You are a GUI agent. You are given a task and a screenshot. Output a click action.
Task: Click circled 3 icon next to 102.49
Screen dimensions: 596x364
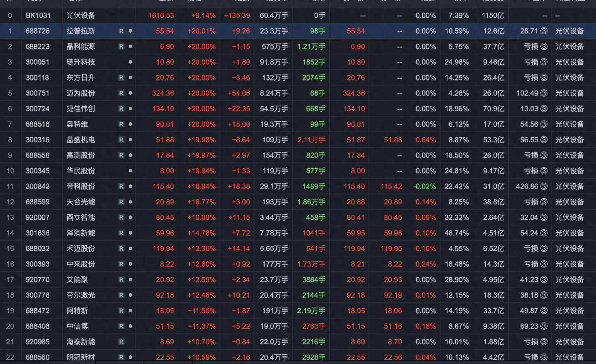(x=544, y=93)
